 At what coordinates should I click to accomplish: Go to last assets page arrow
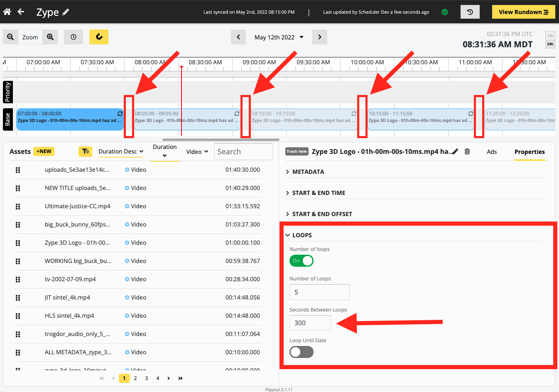point(180,378)
